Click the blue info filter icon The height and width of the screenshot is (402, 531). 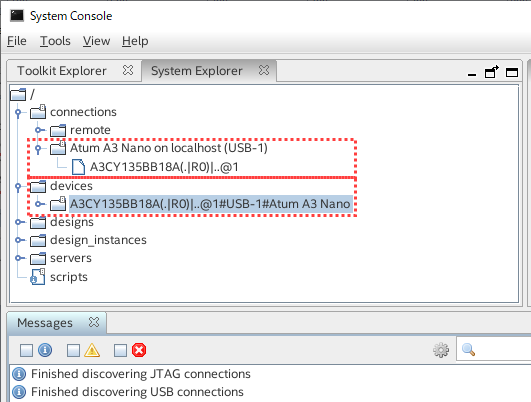click(x=45, y=350)
